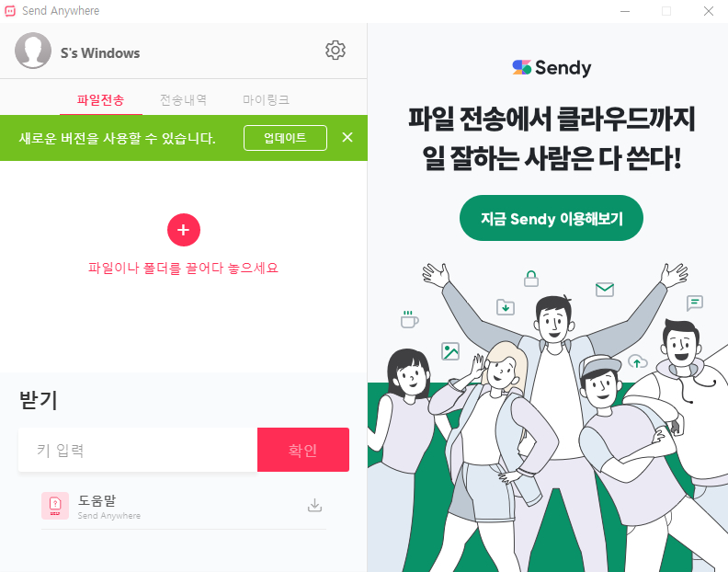This screenshot has width=728, height=572.
Task: Click the Sendy logo in the ad
Action: point(552,68)
